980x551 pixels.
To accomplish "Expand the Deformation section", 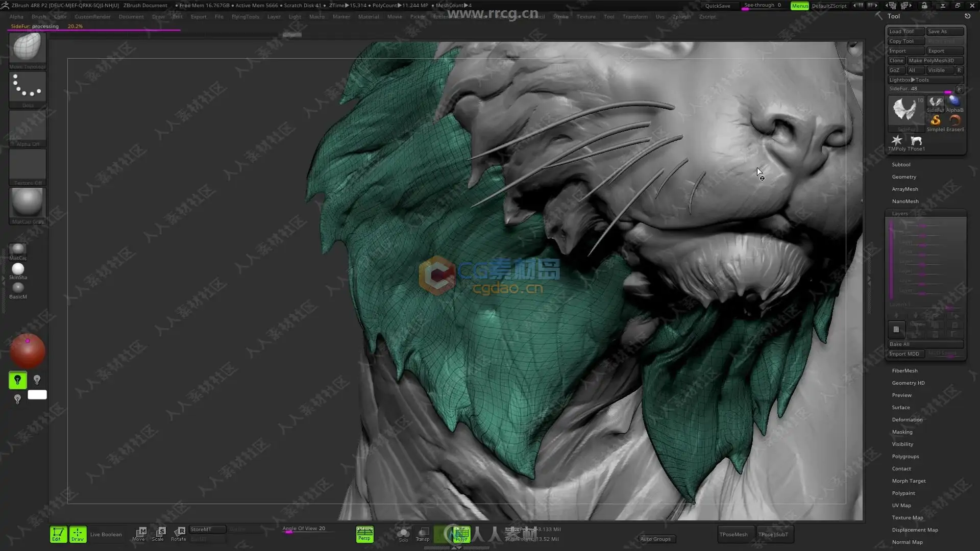I will pos(907,419).
